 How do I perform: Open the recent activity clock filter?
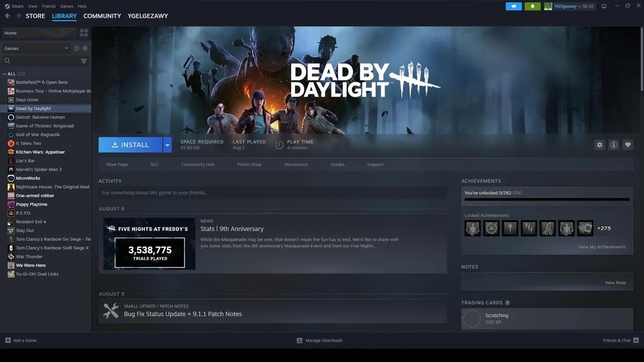tap(76, 48)
